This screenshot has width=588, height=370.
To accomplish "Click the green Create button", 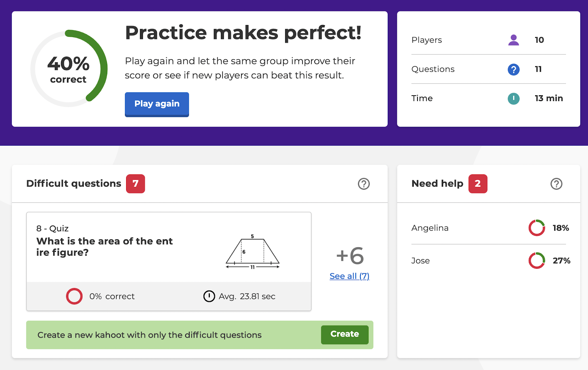I will (344, 334).
